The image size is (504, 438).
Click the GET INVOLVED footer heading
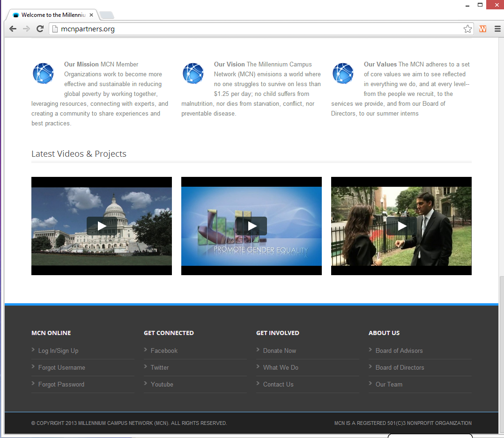click(x=278, y=333)
